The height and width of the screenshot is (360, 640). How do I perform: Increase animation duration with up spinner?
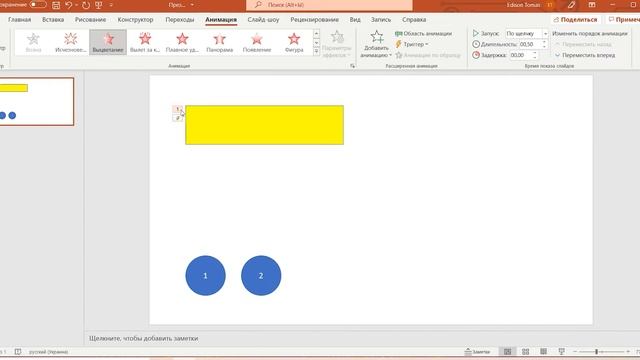544,42
